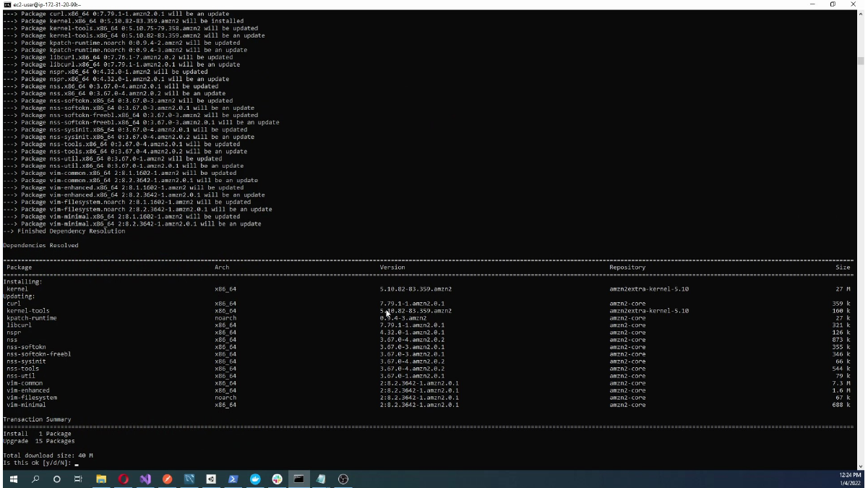Click the "Dependencies Resolved" line

pyautogui.click(x=40, y=245)
